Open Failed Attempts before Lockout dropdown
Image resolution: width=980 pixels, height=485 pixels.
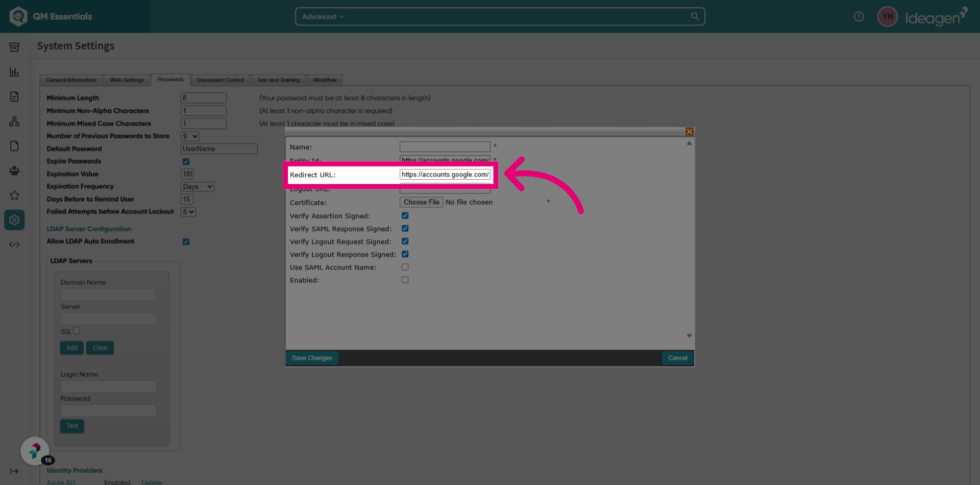[188, 212]
